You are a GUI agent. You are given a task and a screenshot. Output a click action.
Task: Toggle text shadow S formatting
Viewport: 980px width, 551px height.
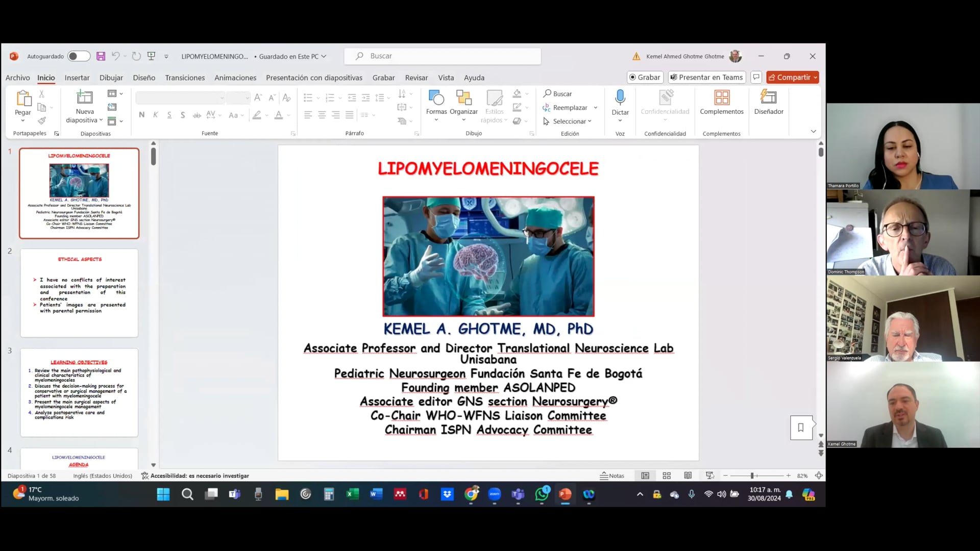click(x=183, y=115)
